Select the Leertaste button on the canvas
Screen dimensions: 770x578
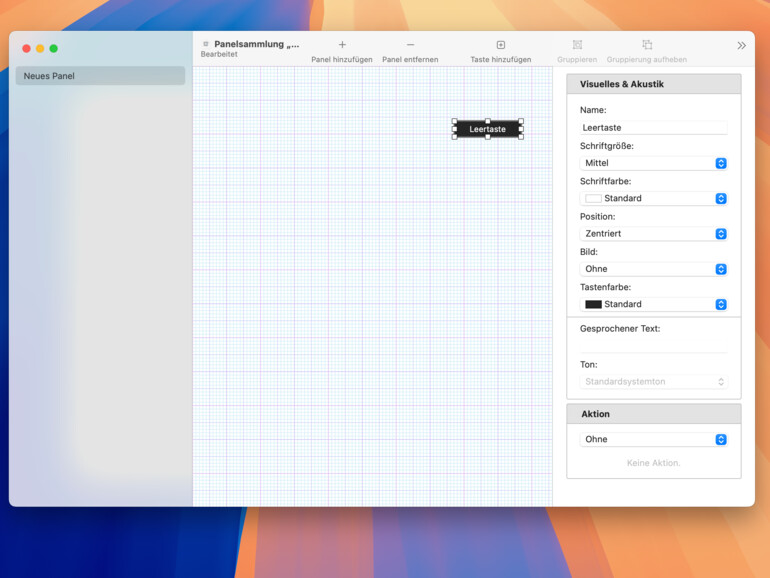488,129
